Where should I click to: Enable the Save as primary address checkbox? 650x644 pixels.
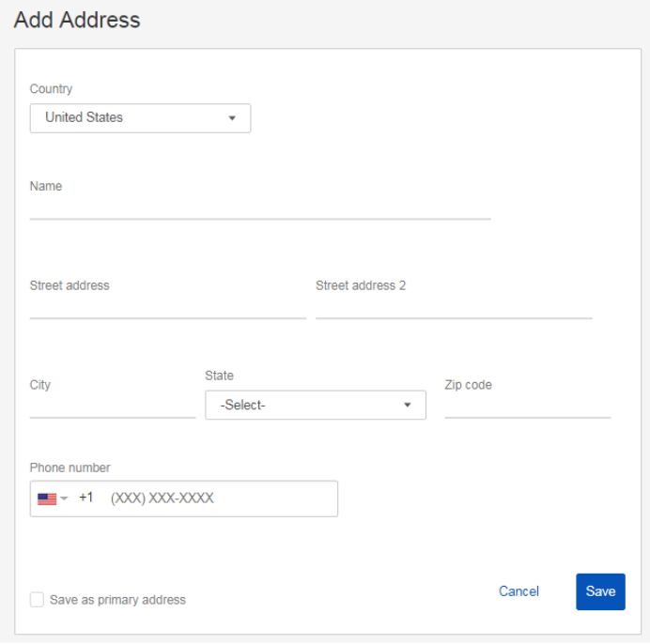[37, 600]
